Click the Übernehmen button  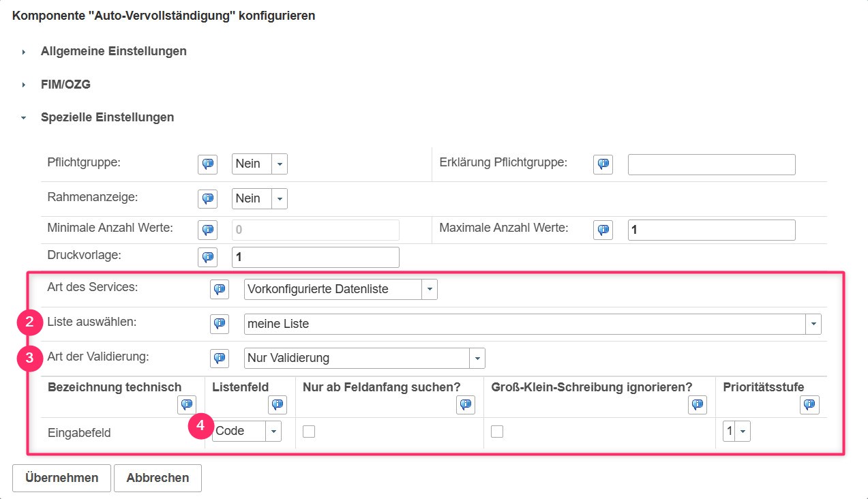[x=62, y=478]
